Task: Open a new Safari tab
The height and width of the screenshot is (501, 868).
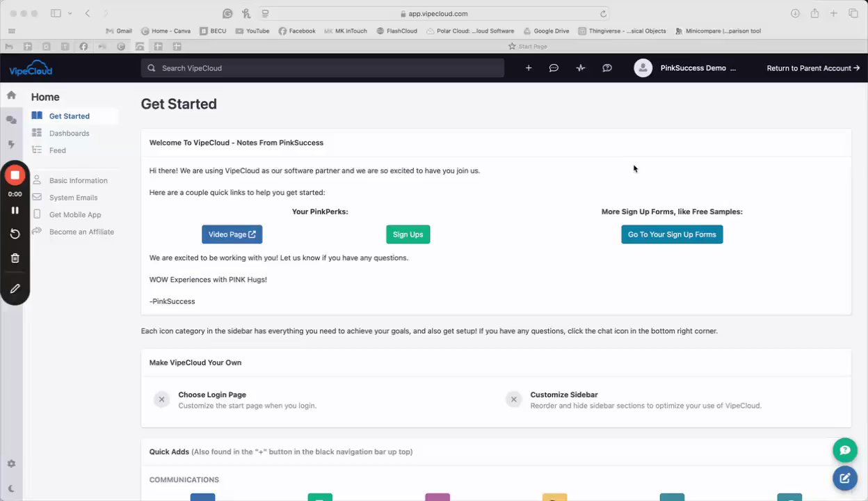Action: coord(833,13)
